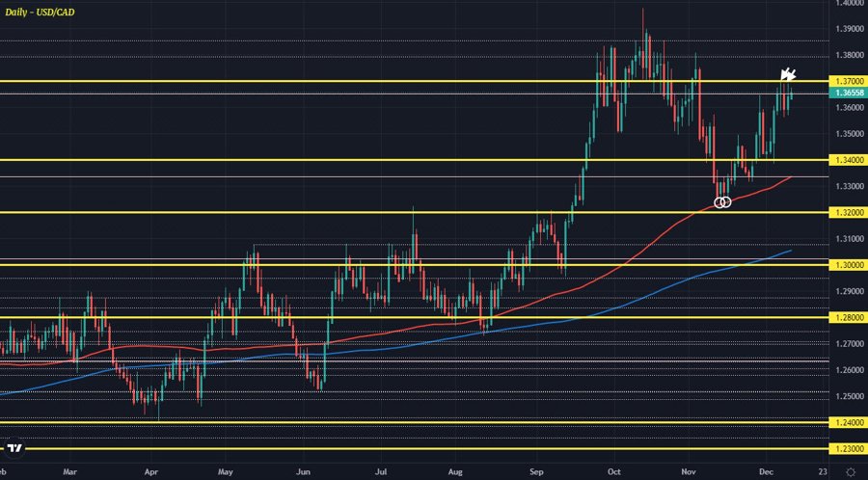868x480 pixels.
Task: Open chart settings gear icon
Action: pyautogui.click(x=851, y=471)
